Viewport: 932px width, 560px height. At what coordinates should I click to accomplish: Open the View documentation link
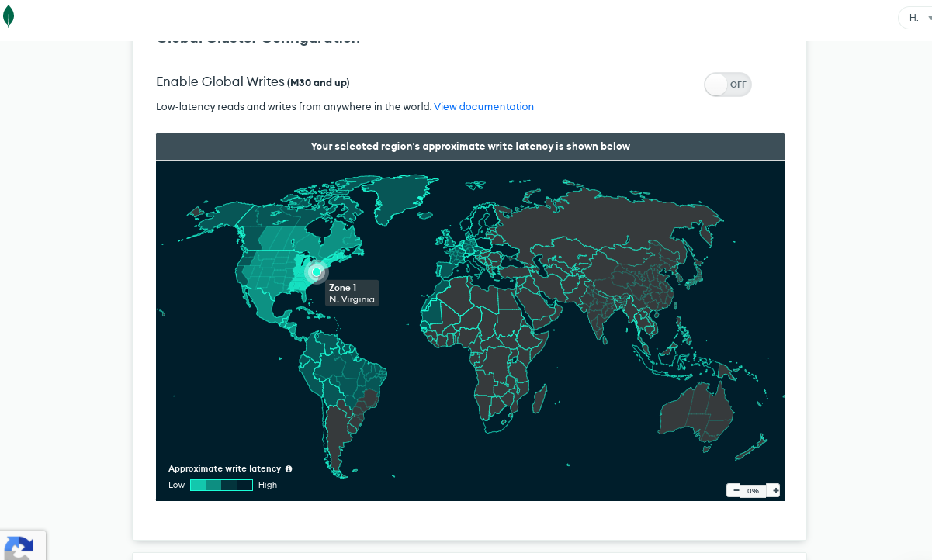[x=483, y=106]
